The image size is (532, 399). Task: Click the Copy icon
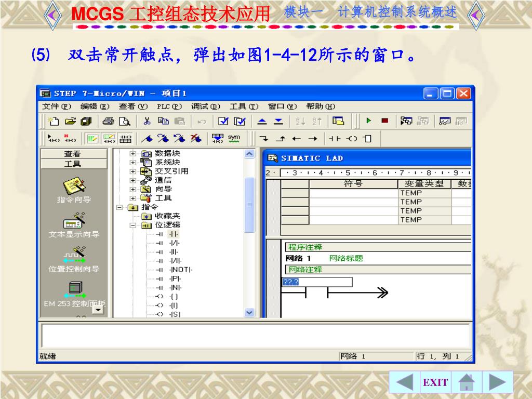pos(164,121)
